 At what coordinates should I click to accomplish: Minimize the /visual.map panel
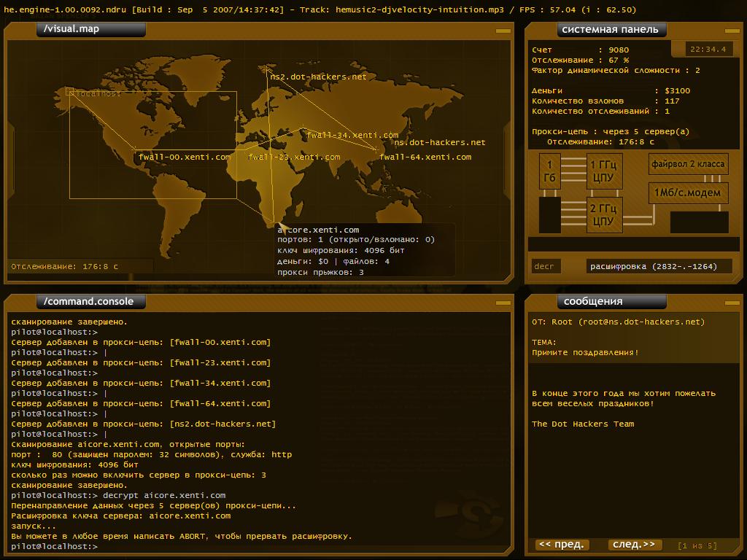pyautogui.click(x=503, y=31)
